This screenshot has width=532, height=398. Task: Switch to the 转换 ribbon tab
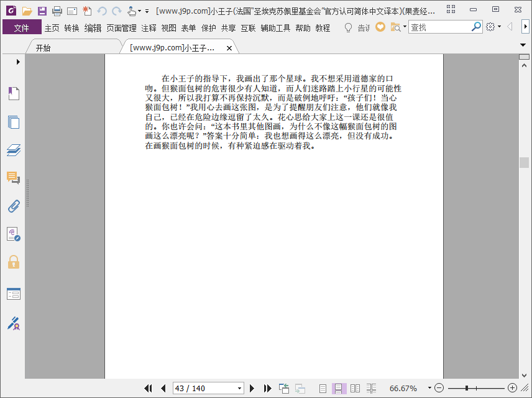click(x=71, y=28)
